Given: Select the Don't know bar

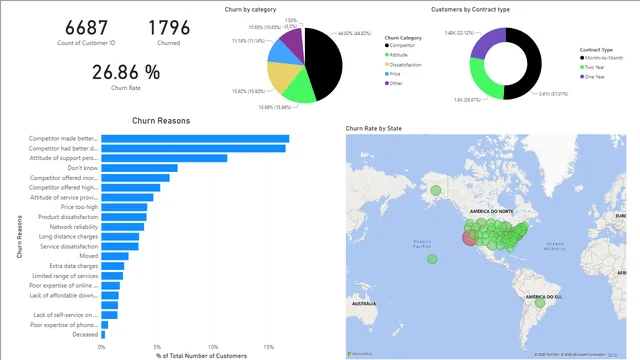Looking at the screenshot, I should pos(139,168).
